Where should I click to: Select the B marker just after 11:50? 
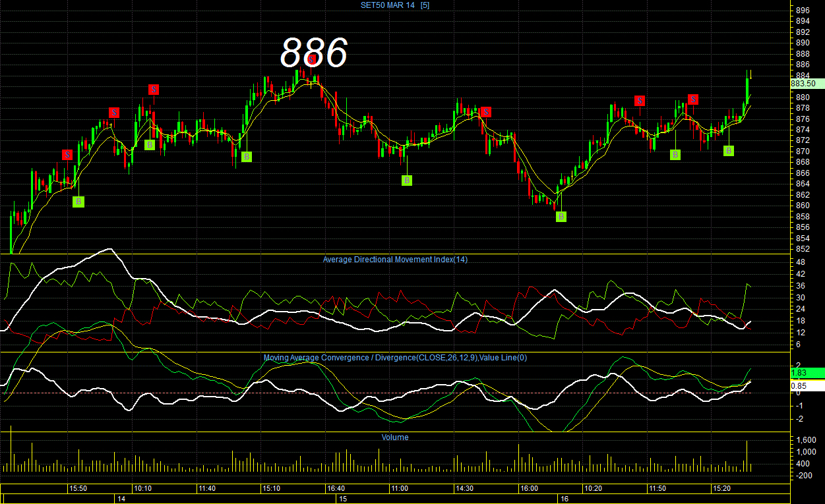click(675, 155)
